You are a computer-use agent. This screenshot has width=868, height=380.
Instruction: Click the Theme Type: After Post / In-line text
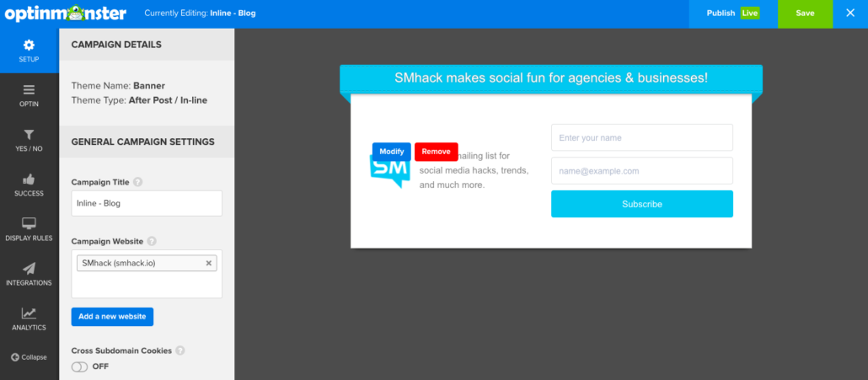coord(139,101)
